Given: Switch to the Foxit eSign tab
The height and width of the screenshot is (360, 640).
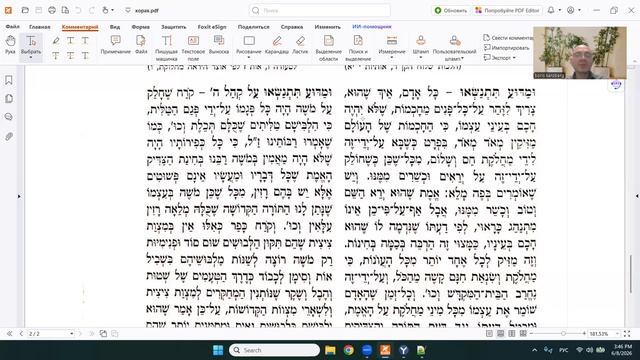Looking at the screenshot, I should [x=212, y=27].
